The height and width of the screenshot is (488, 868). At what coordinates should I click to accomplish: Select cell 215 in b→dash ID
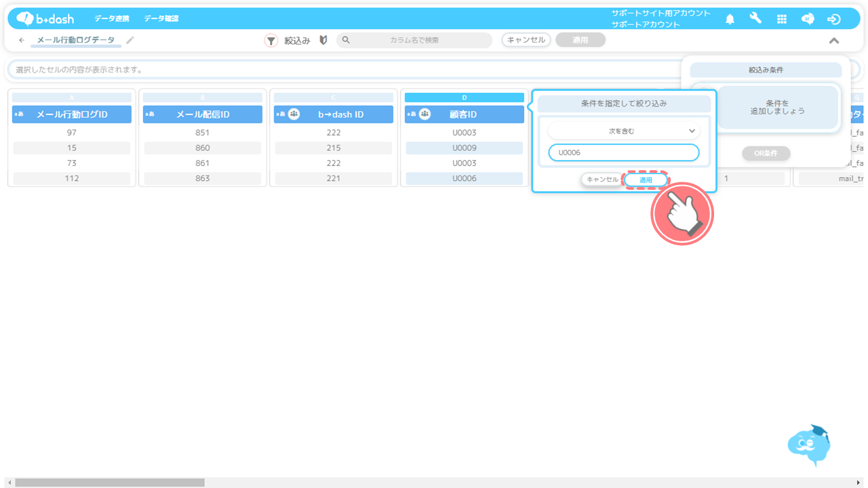334,148
